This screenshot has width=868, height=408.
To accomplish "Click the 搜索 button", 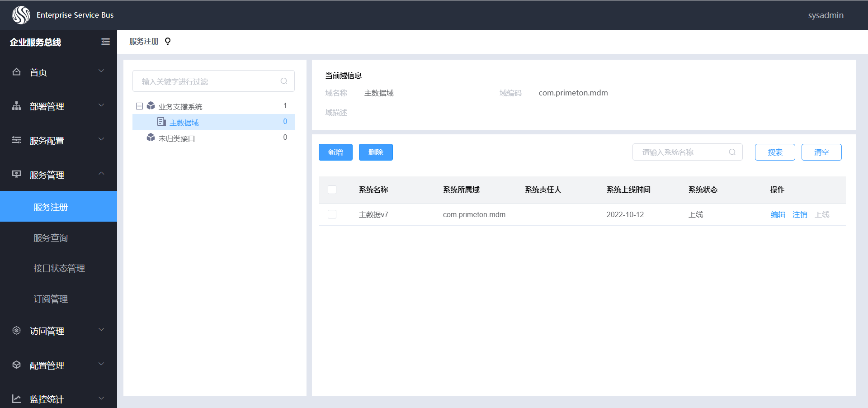I will pos(775,152).
